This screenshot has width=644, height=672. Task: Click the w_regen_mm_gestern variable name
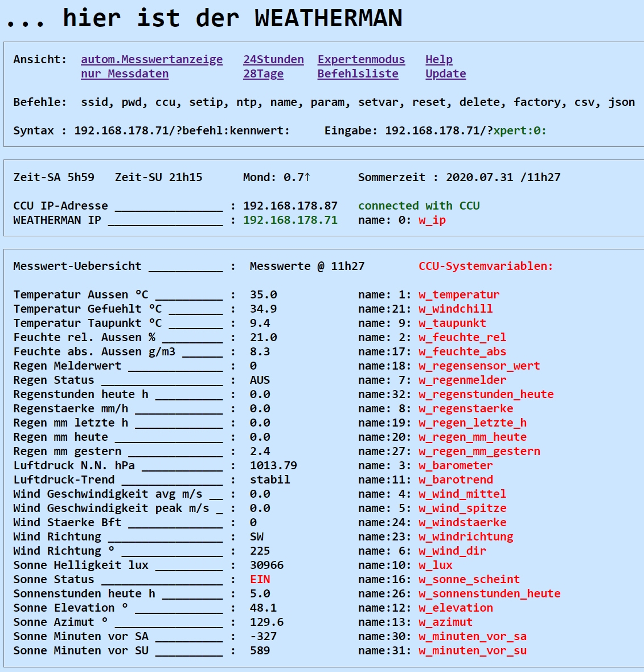[479, 451]
